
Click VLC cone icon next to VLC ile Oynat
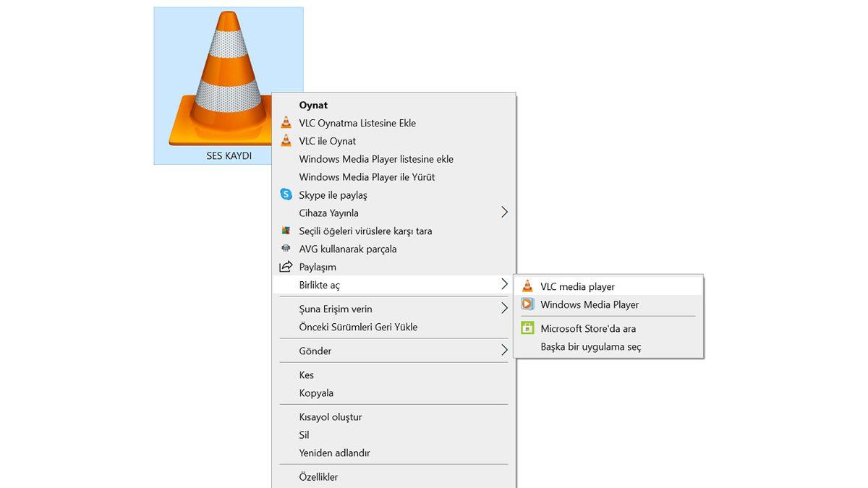click(x=286, y=141)
